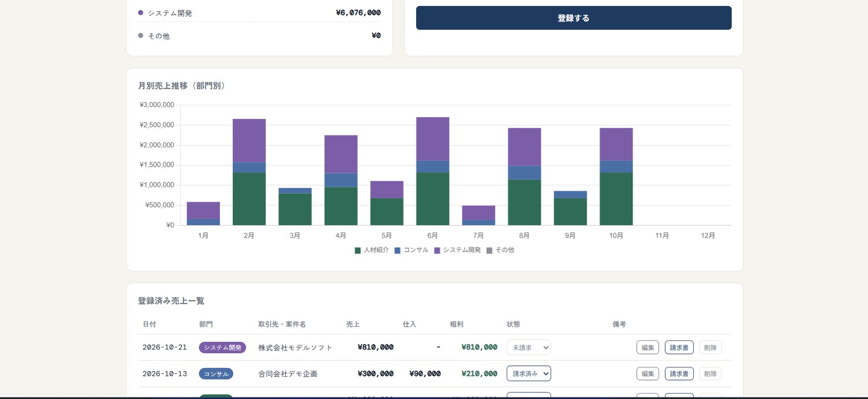868x399 pixels.
Task: Select the 状態 column header
Action: coord(513,324)
